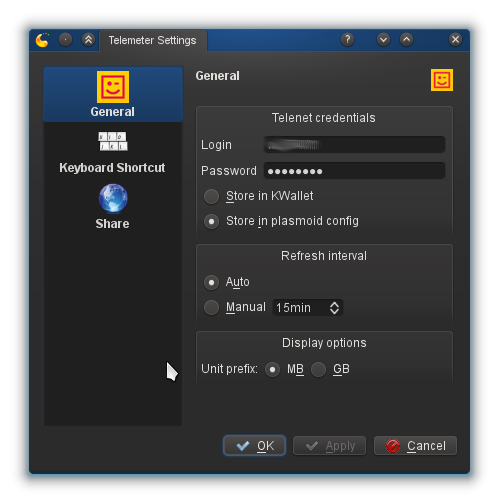Click the Telemeter Settings title tab
Viewport: 499px width, 503px height.
[153, 40]
